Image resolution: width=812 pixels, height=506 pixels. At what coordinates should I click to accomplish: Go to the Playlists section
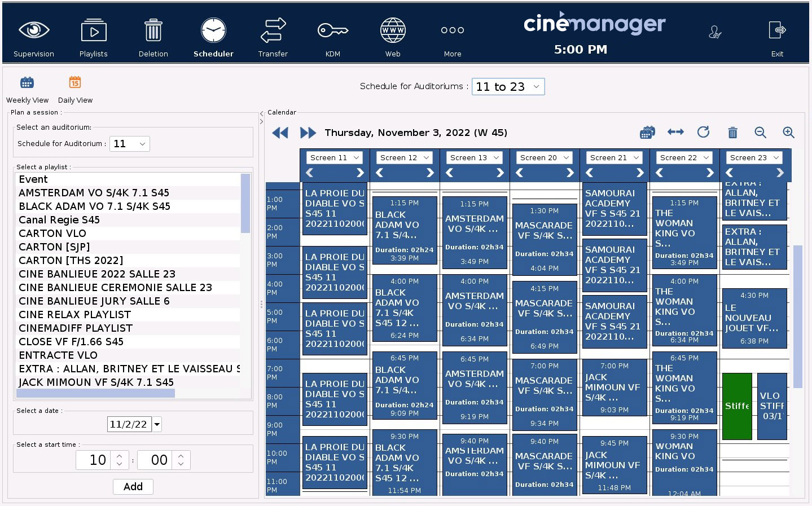(93, 36)
